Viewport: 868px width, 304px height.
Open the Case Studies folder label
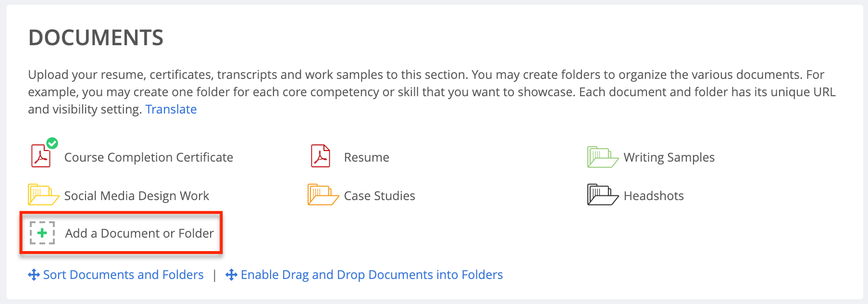pyautogui.click(x=380, y=196)
